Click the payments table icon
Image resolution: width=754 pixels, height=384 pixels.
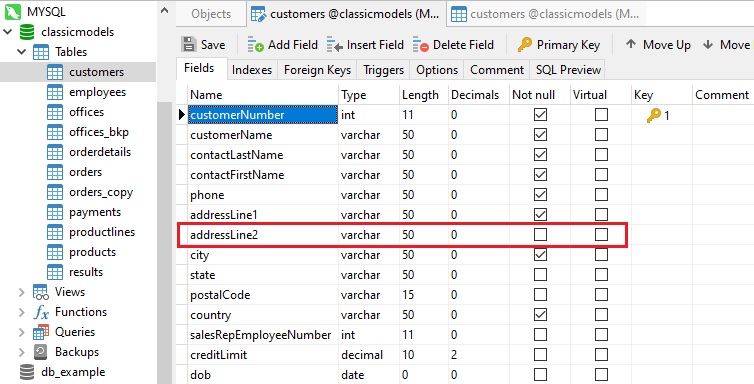tap(55, 212)
